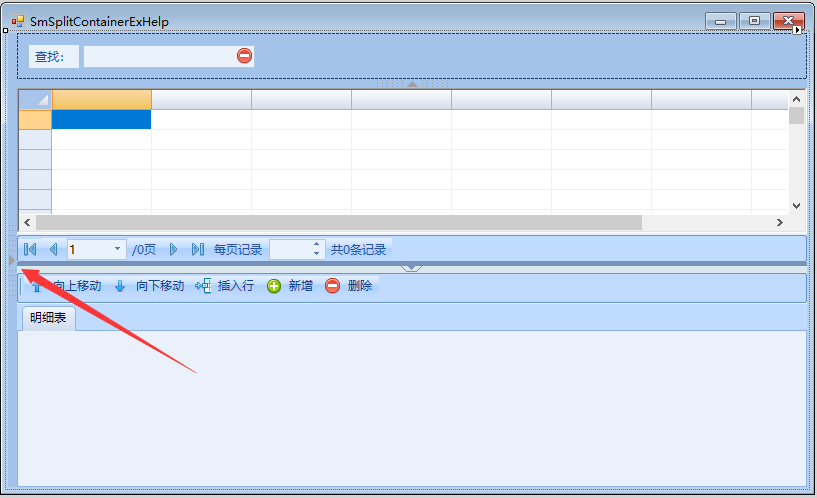The image size is (817, 498).
Task: Click 共0条记录 record count text
Action: 358,250
